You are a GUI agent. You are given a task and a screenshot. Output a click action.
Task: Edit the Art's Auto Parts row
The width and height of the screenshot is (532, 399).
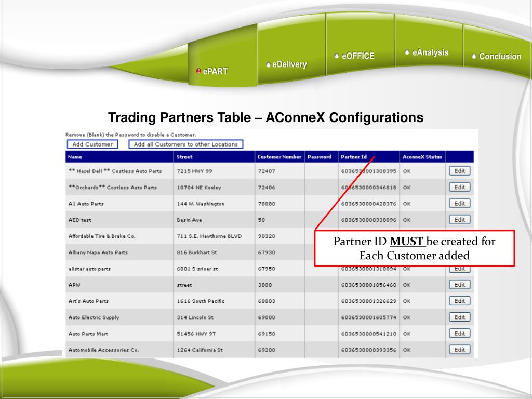[459, 301]
